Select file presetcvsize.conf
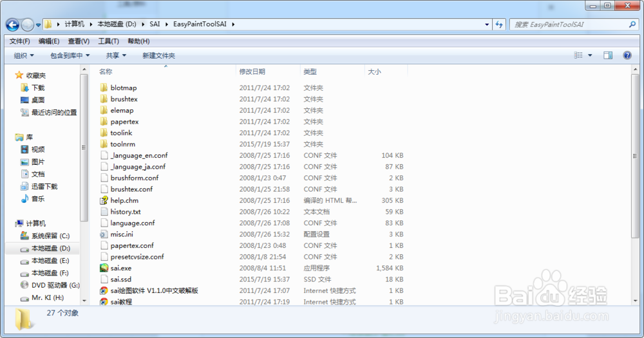 point(137,257)
